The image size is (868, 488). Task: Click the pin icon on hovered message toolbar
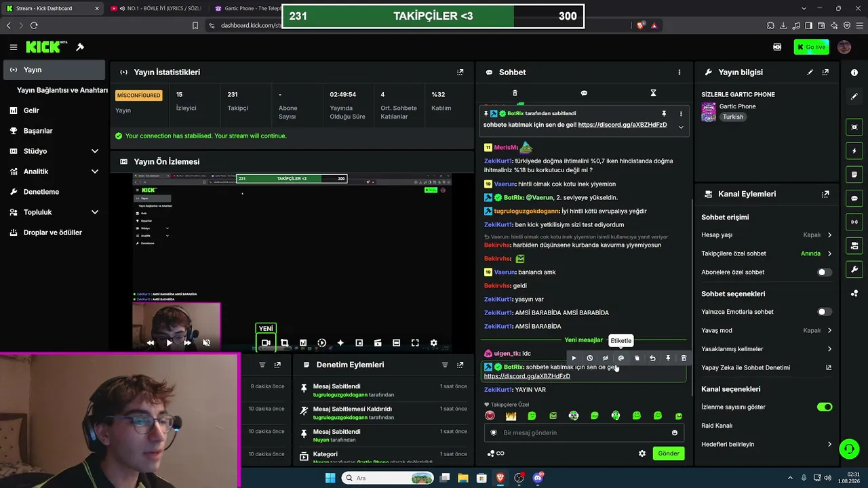[x=668, y=358]
